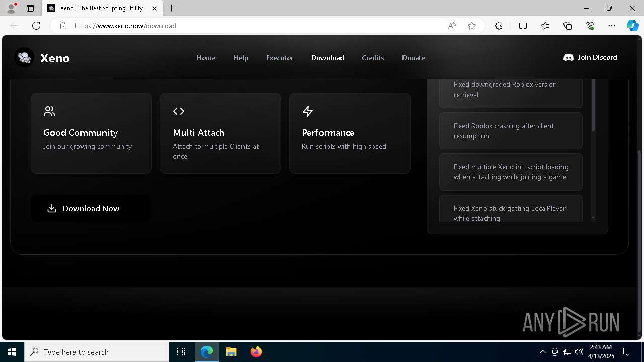Click the Discord icon in header
This screenshot has height=362, width=644.
[569, 58]
